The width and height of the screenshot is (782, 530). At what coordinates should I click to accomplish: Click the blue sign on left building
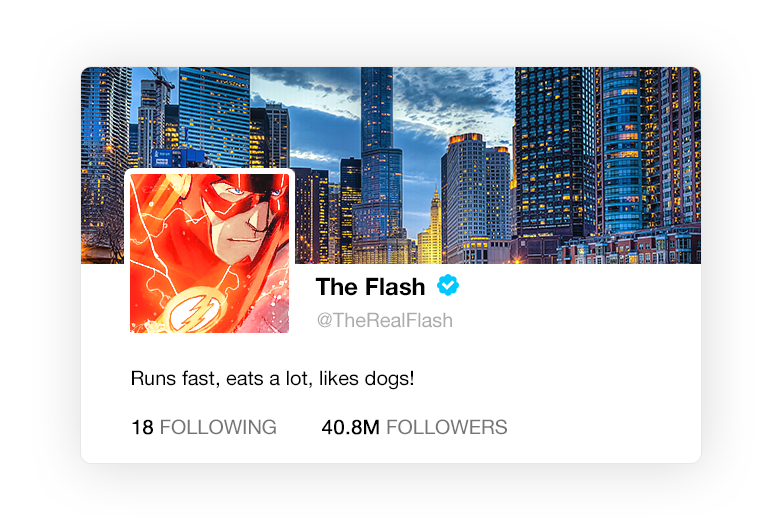(x=170, y=158)
